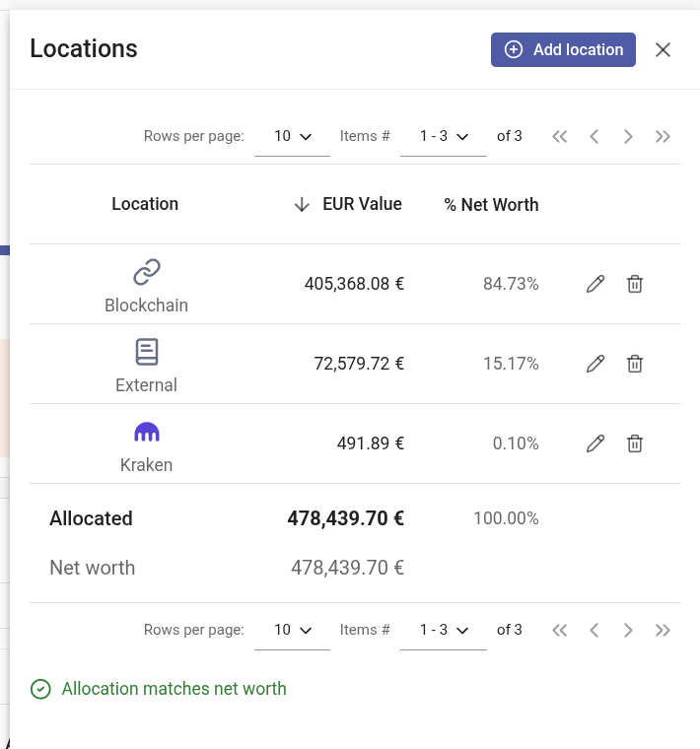Viewport: 700px width, 749px height.
Task: Delete the External location entry
Action: click(635, 364)
